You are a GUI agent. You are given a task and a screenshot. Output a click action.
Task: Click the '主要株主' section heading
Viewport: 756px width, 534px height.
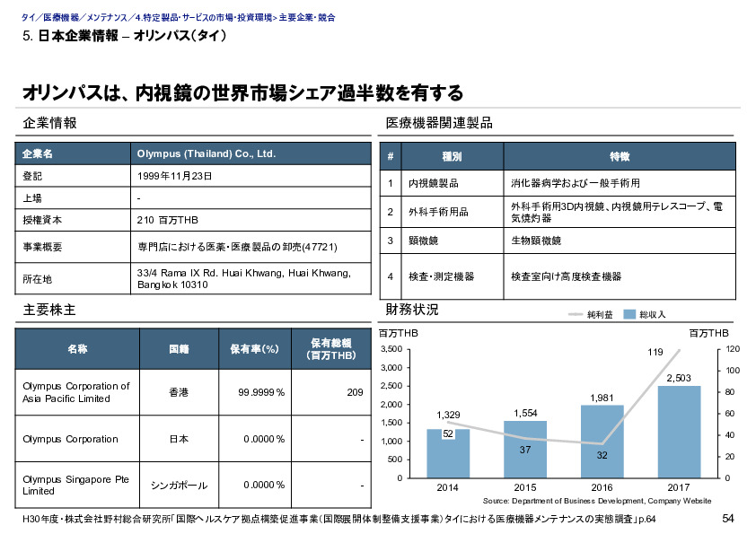[x=49, y=310]
